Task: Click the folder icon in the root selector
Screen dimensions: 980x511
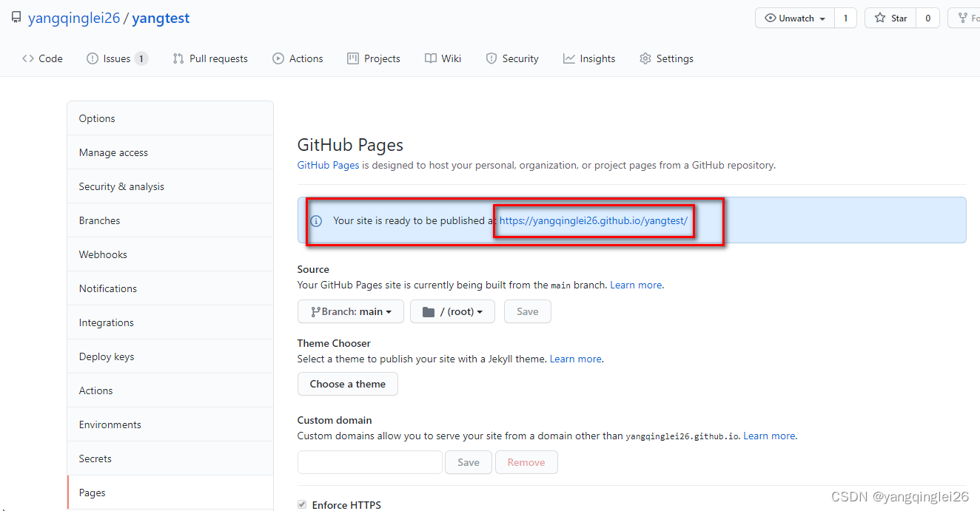Action: click(429, 312)
